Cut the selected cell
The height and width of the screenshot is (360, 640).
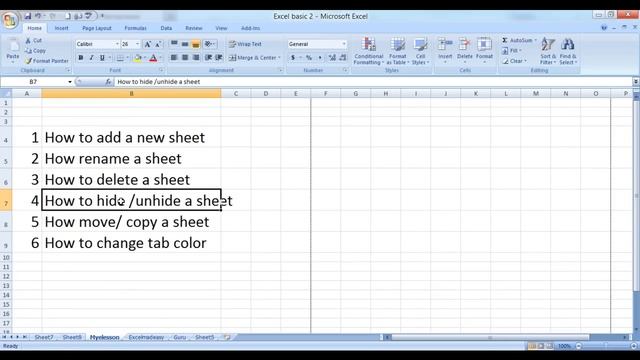tap(33, 40)
